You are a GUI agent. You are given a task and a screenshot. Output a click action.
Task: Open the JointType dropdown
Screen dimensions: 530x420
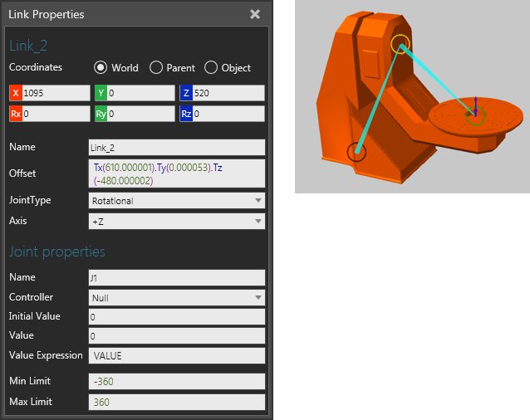(x=176, y=200)
